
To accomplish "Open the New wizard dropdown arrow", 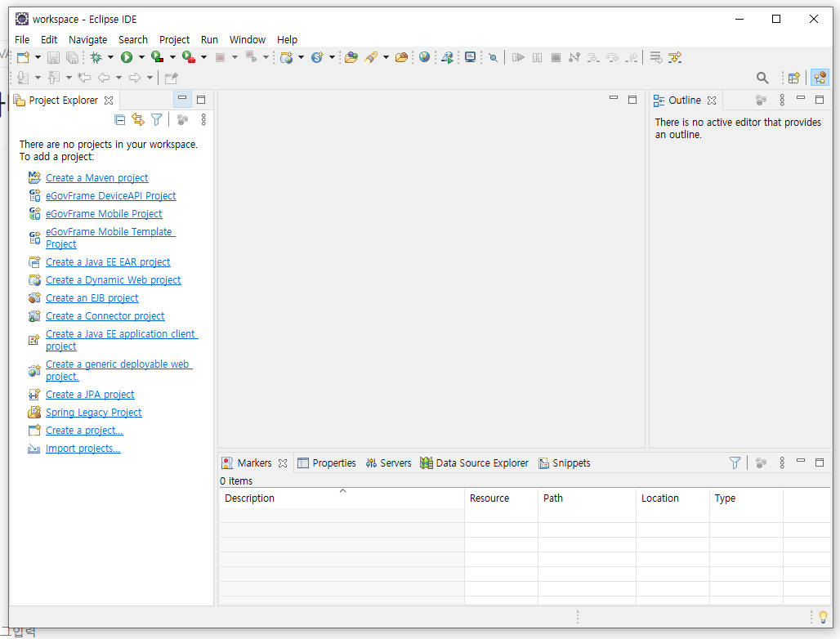I will (x=38, y=57).
